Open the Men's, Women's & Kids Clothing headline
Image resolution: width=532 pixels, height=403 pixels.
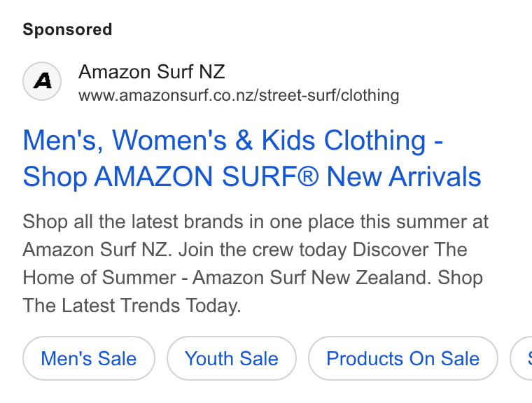[232, 140]
